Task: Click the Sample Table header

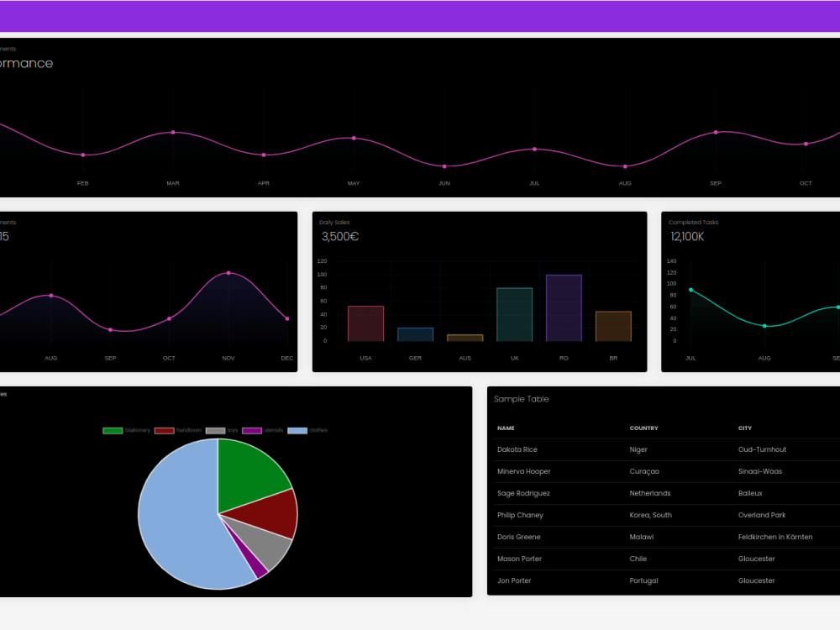Action: click(x=522, y=399)
